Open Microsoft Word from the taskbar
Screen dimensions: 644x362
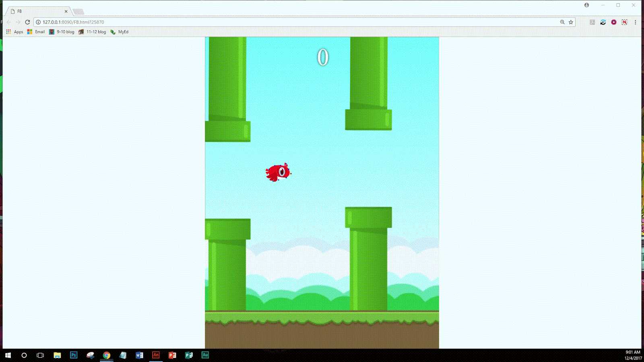point(139,355)
